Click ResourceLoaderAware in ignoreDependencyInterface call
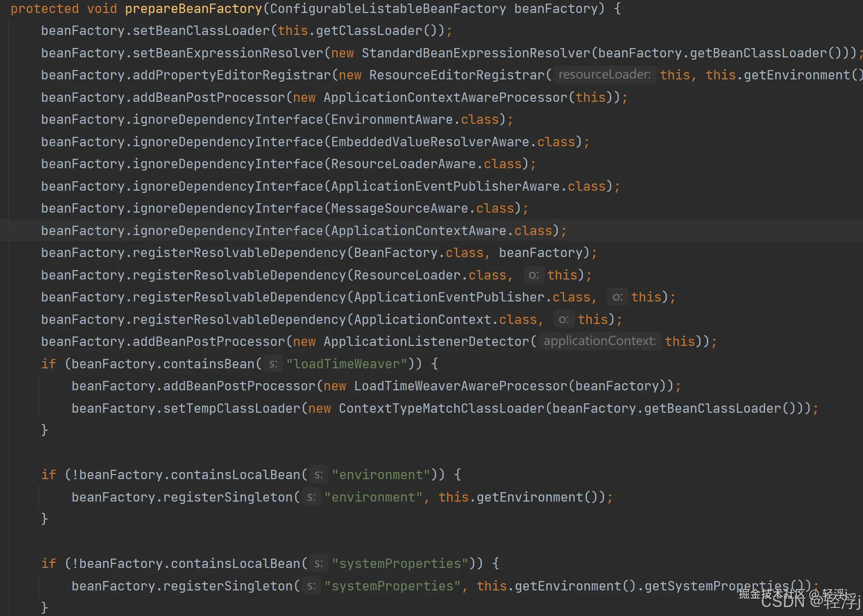 click(403, 164)
